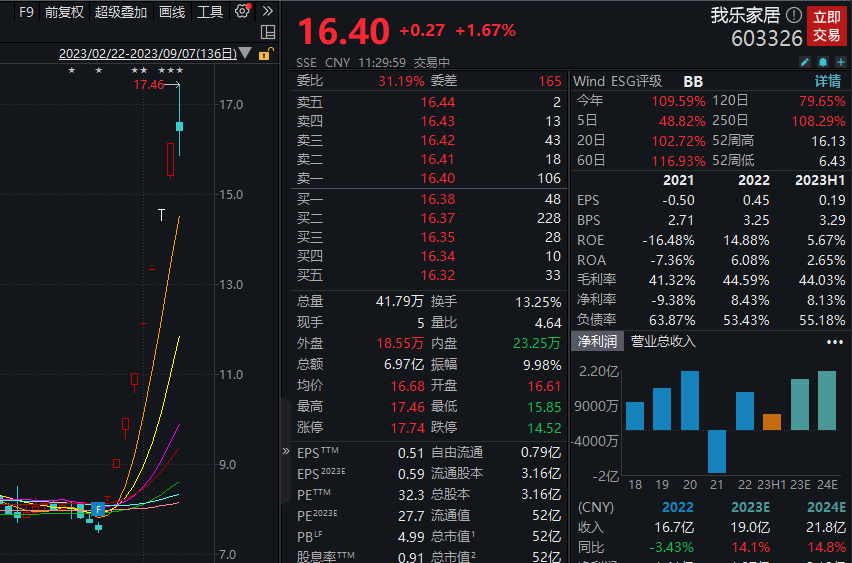Set a price alert with bell icon
852x563 pixels.
pos(822,62)
